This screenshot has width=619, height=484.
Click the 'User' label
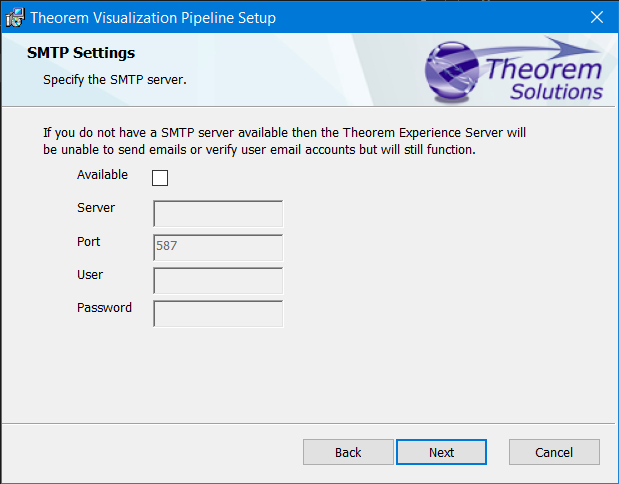pos(90,274)
